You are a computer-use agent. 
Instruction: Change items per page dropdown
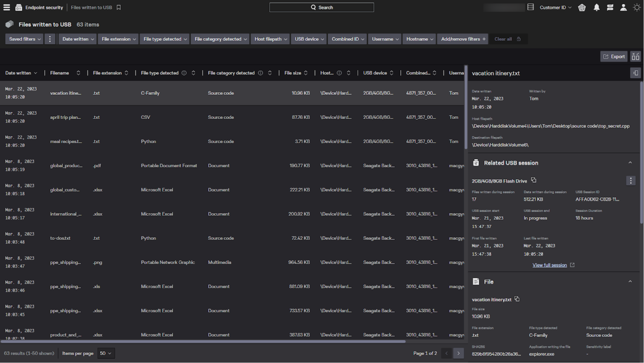point(106,353)
